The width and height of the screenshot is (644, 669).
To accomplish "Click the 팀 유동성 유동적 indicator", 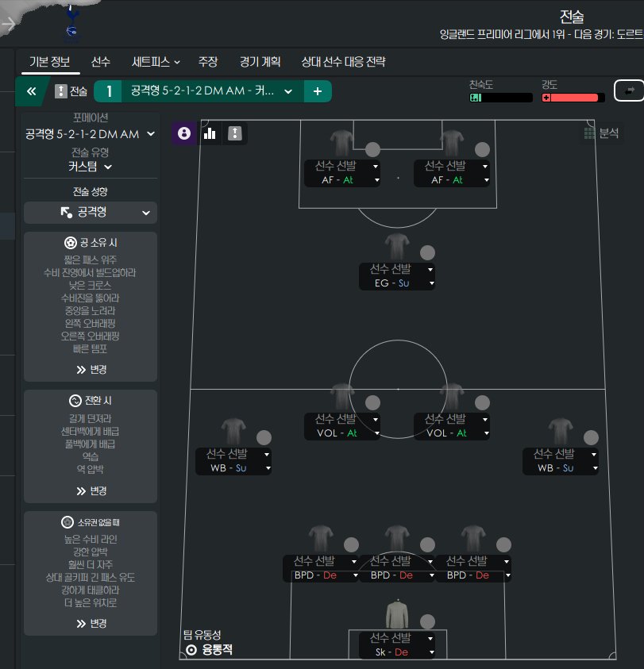I will coord(208,650).
